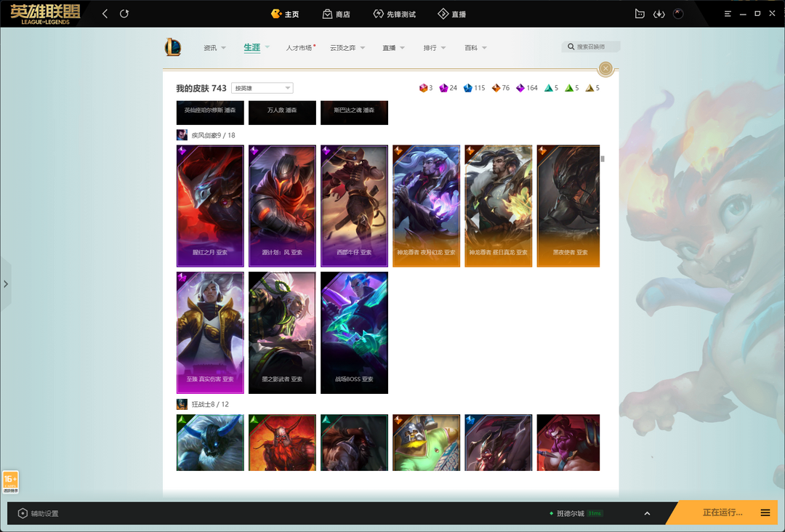Click the hexagon icon beside 辅助设置

23,514
